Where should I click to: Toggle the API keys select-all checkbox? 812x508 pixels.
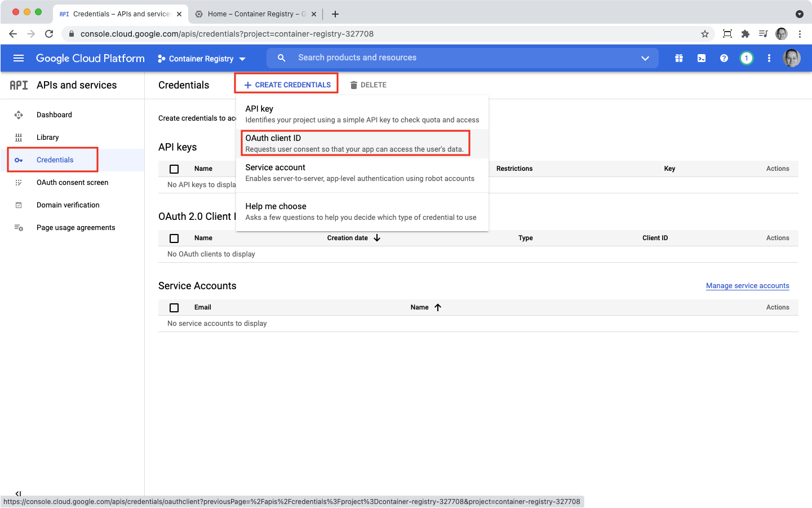tap(174, 169)
